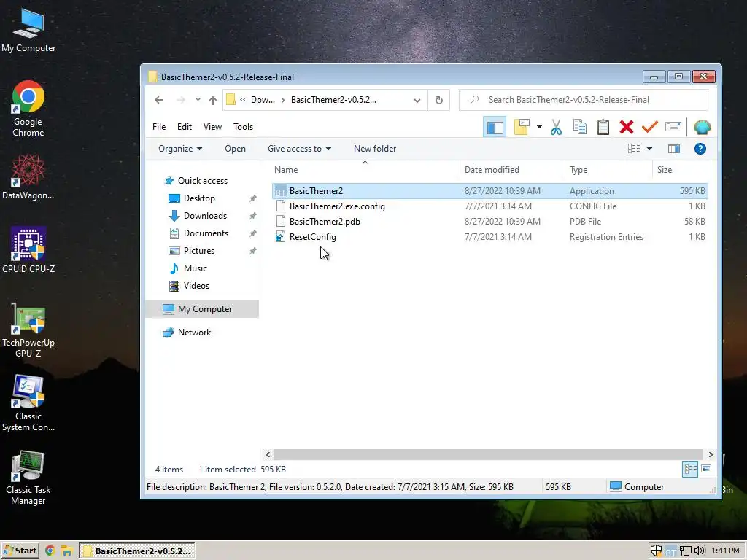Screen dimensions: 747x560
Task: Click the Start button
Action: [20, 551]
